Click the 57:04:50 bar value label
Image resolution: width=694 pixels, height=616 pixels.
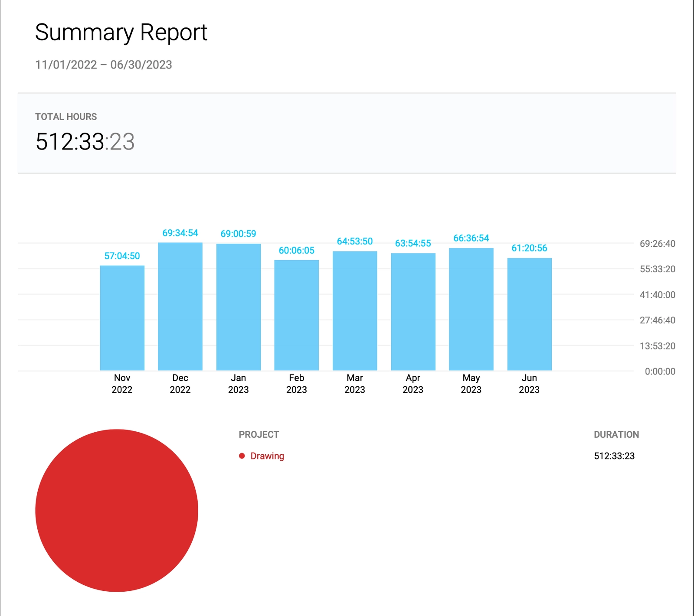pos(122,256)
